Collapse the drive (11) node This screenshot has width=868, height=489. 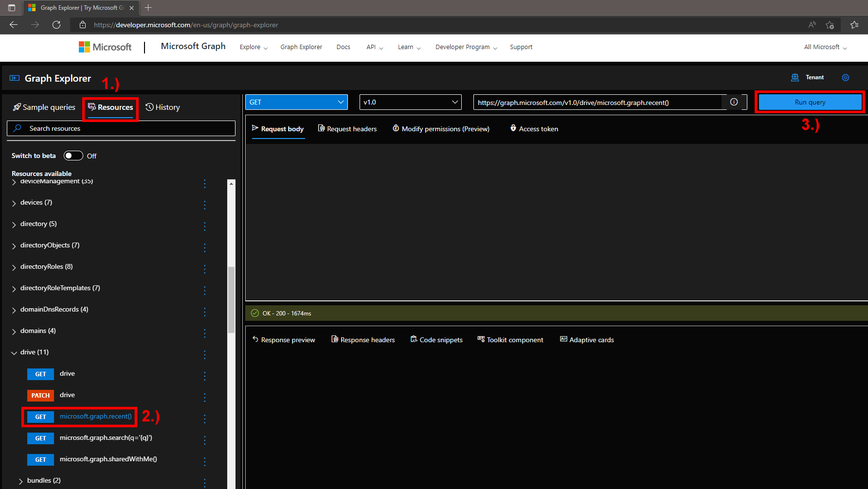(x=14, y=353)
